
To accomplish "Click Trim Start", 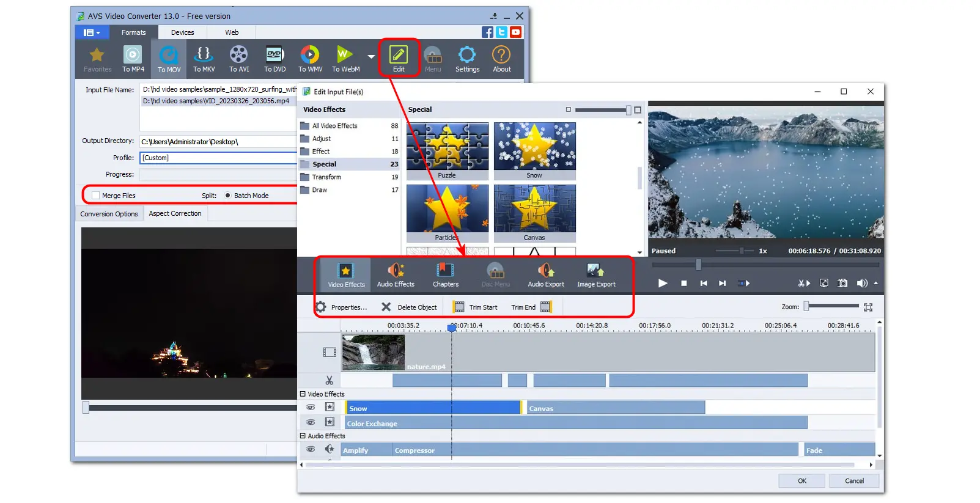I will (475, 307).
